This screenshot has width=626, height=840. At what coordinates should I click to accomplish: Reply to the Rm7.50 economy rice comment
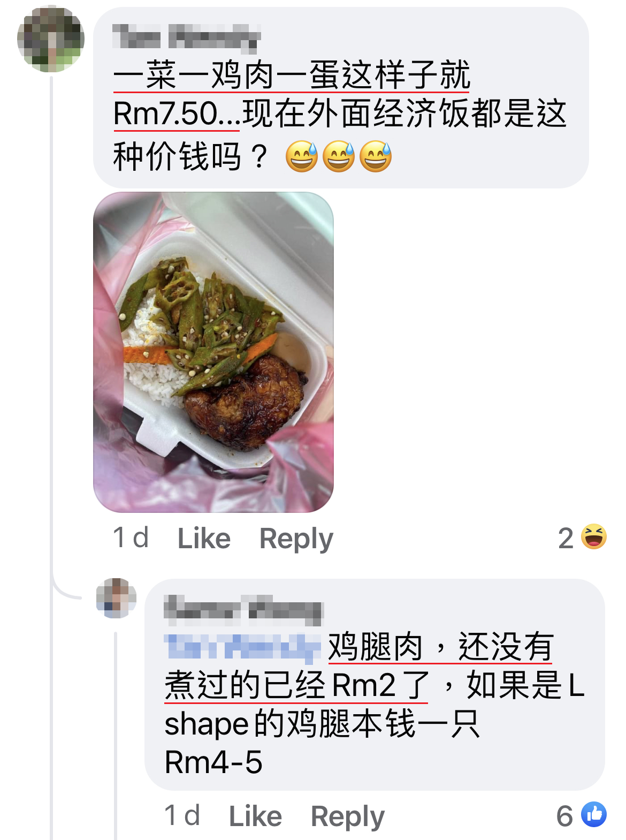(x=296, y=539)
